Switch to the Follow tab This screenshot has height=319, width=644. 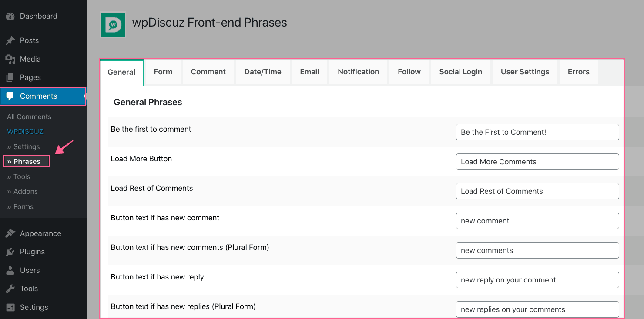[409, 72]
